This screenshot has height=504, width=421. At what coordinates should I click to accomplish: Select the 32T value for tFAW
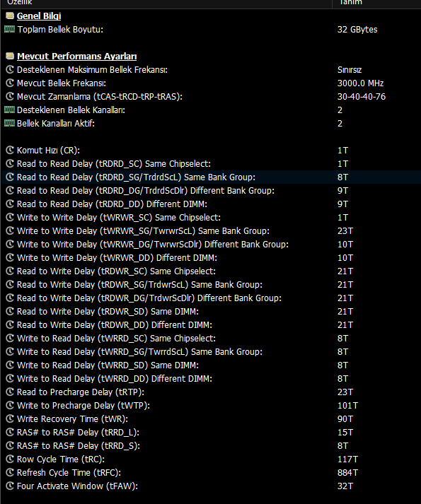345,486
